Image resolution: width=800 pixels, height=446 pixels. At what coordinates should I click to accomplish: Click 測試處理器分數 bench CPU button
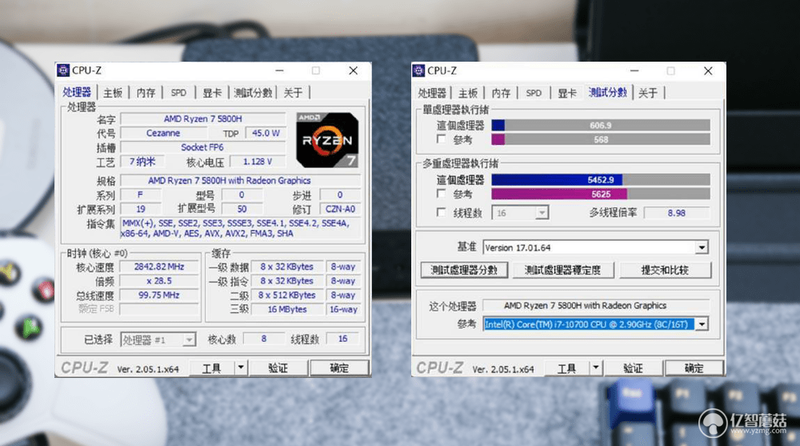(464, 270)
